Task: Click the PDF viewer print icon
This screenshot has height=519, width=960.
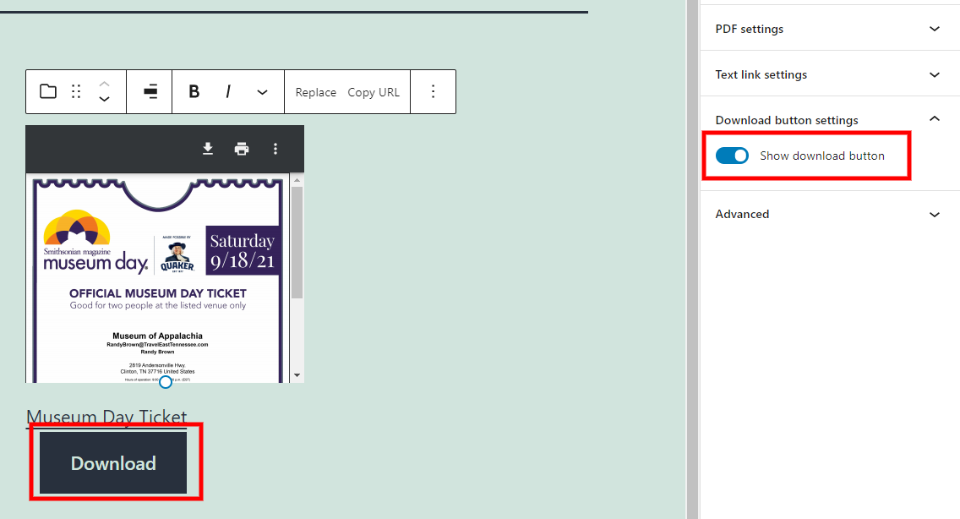Action: (242, 149)
